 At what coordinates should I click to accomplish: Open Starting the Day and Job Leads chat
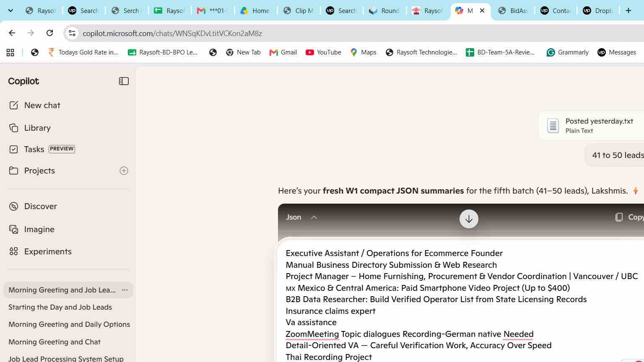coord(60,307)
